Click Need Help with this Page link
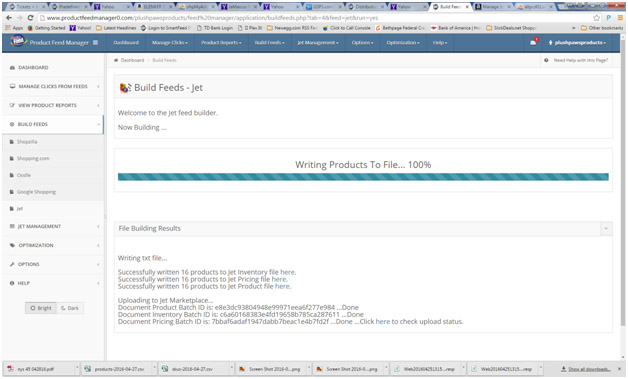This screenshot has height=379, width=628. click(581, 60)
